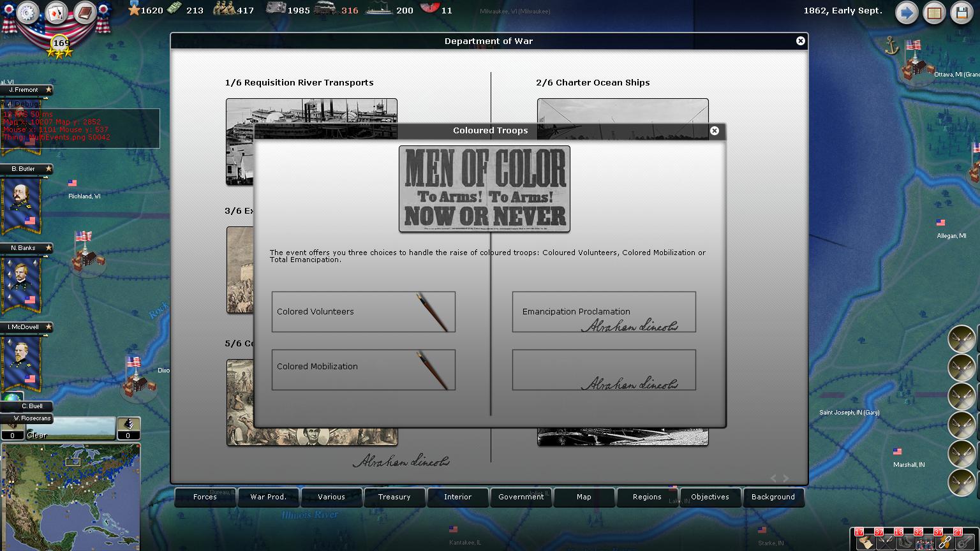The width and height of the screenshot is (980, 551).
Task: Click the blue arrow end turn button
Action: 906,13
